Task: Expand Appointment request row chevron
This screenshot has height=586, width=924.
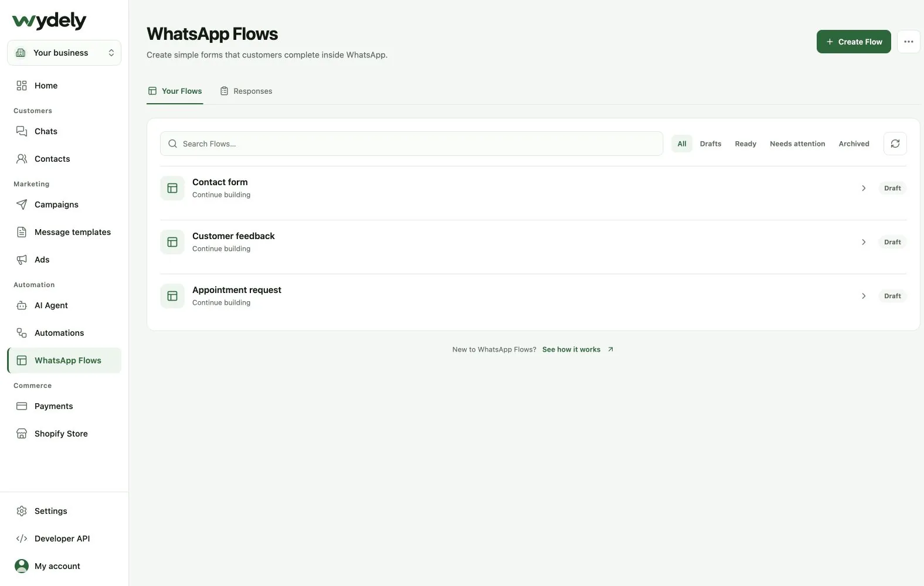Action: point(864,296)
